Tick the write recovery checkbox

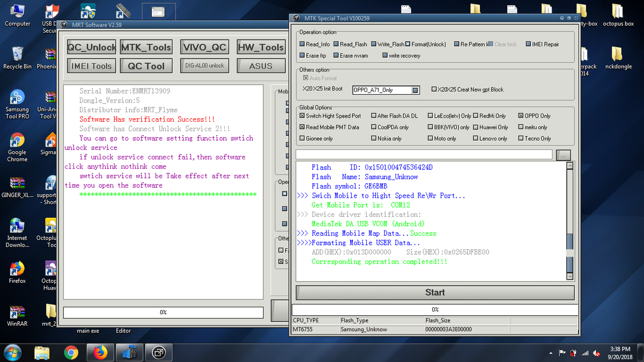click(x=385, y=56)
